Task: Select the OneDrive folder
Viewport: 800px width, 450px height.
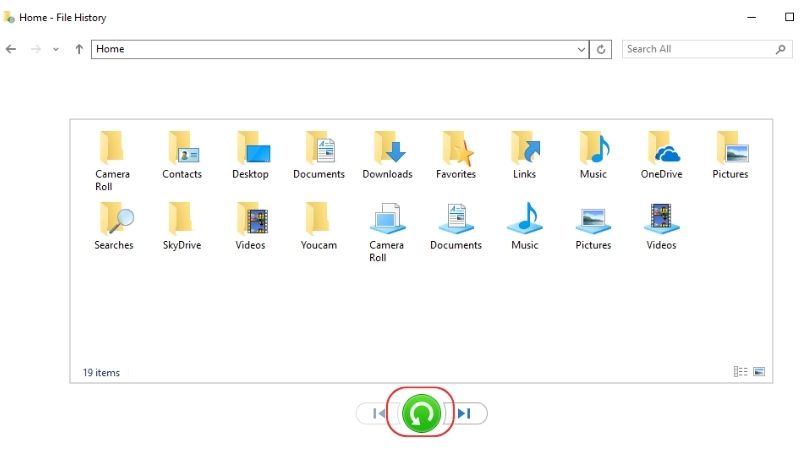Action: pyautogui.click(x=661, y=155)
